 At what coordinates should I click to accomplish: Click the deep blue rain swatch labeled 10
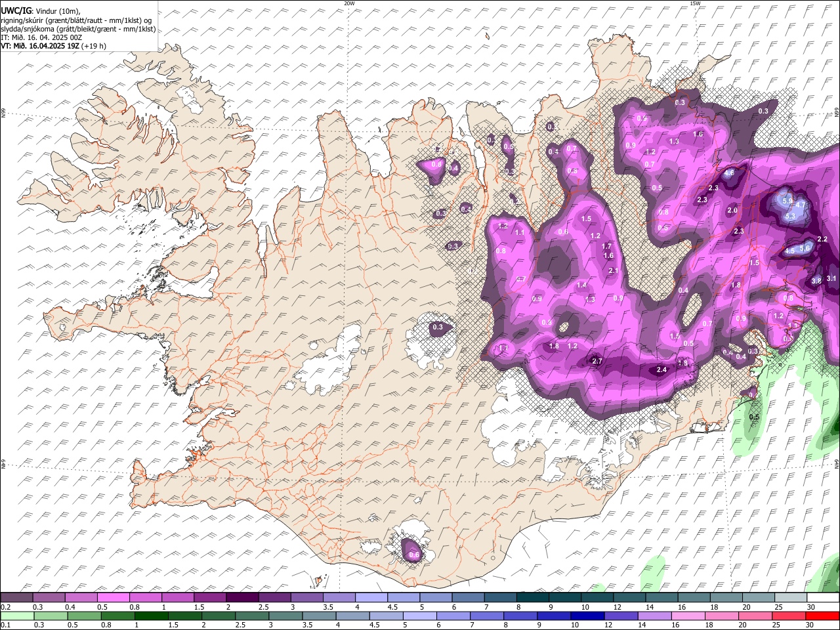click(x=587, y=616)
